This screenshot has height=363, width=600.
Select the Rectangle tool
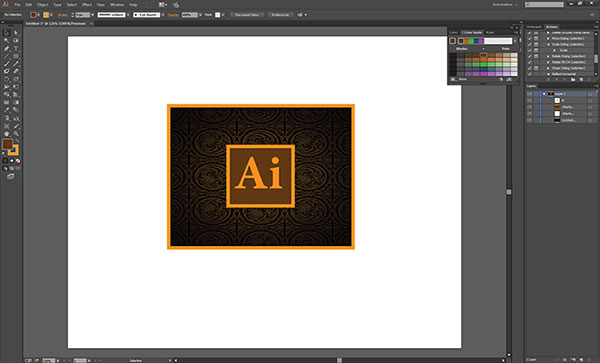pos(16,56)
